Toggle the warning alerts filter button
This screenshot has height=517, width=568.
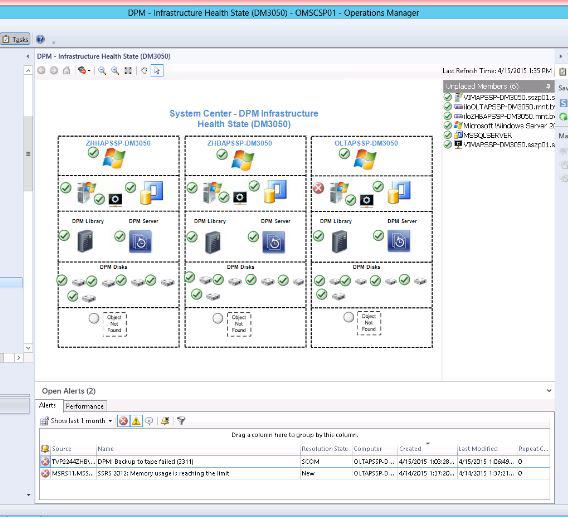coord(136,421)
